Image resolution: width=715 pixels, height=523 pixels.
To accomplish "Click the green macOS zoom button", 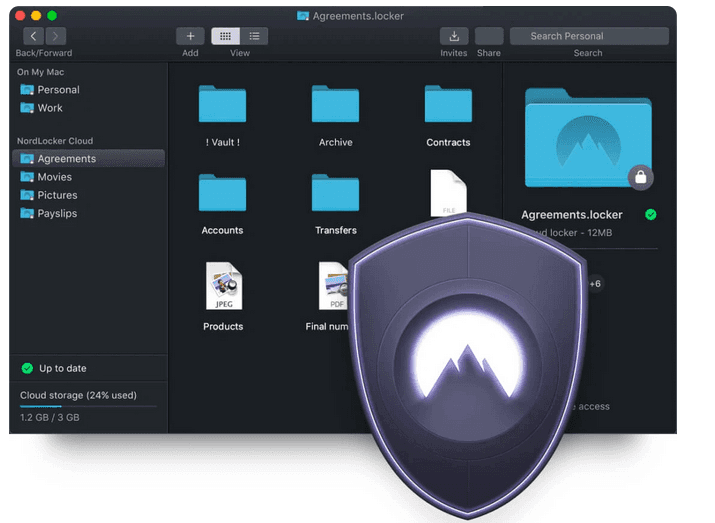I will point(52,16).
